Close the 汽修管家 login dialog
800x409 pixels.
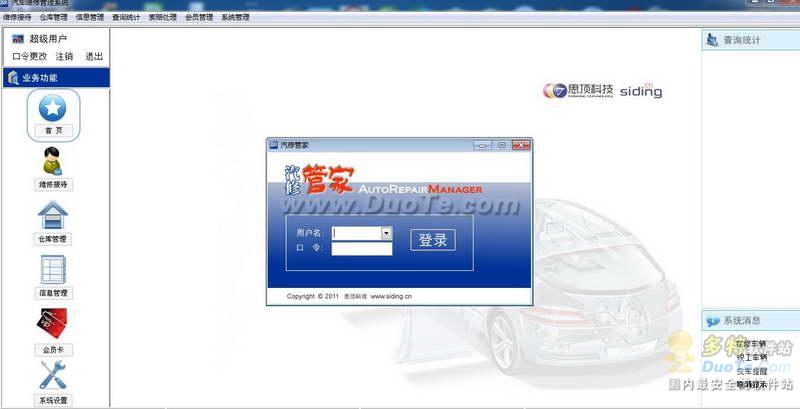click(520, 145)
